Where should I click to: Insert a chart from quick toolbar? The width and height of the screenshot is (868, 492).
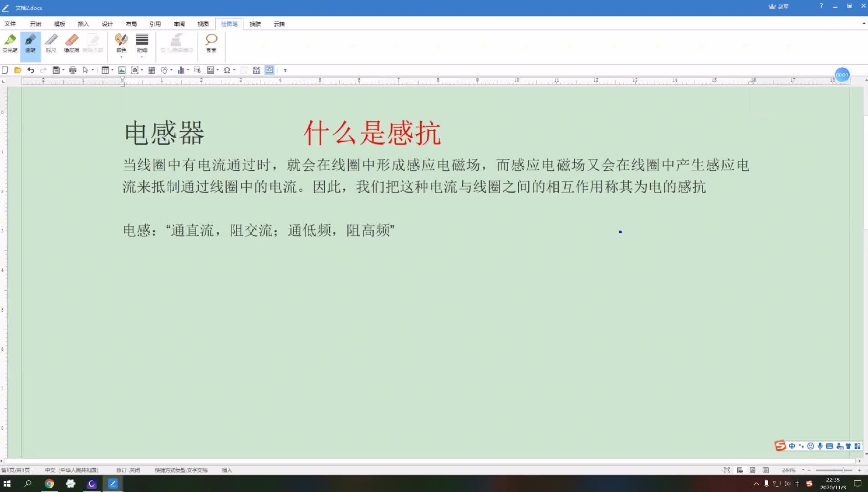point(181,70)
